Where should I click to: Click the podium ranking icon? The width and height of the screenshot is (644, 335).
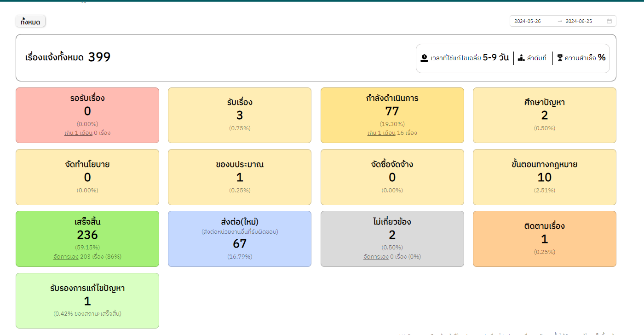pos(521,58)
